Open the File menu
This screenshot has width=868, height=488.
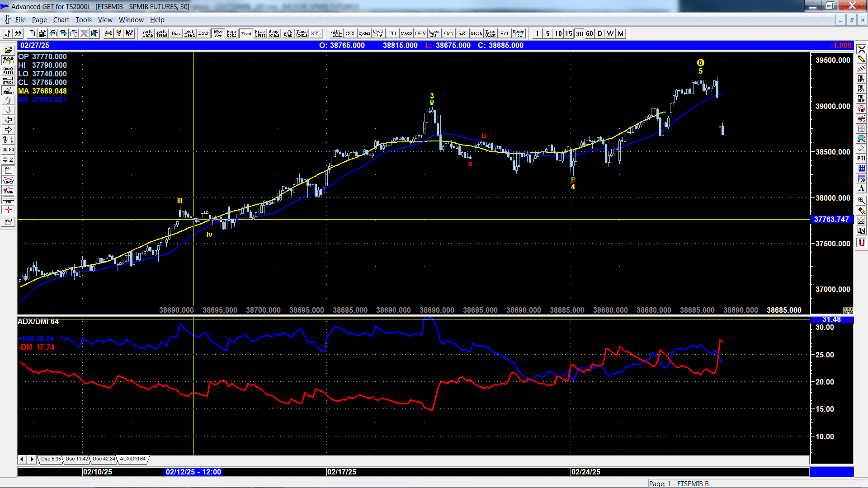20,20
